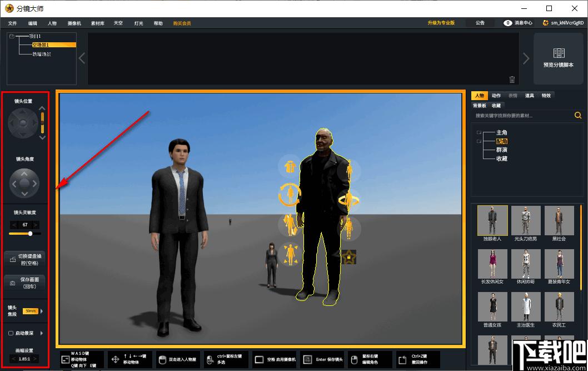Click the locked star favorite icon
The width and height of the screenshot is (588, 371).
point(349,257)
